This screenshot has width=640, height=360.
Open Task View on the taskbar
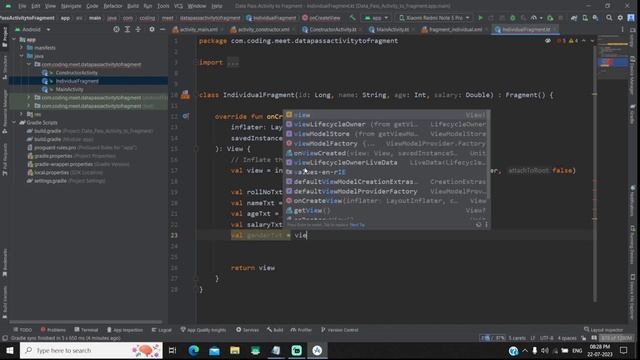[173, 350]
